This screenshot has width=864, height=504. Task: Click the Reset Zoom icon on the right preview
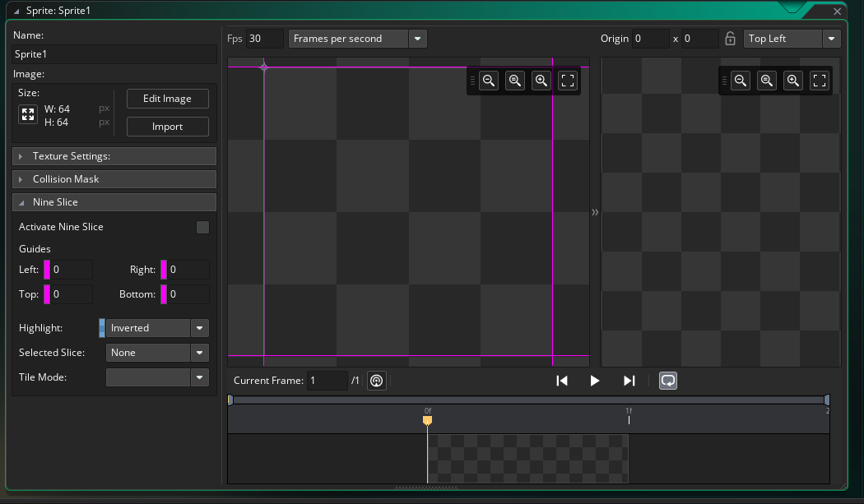(766, 80)
